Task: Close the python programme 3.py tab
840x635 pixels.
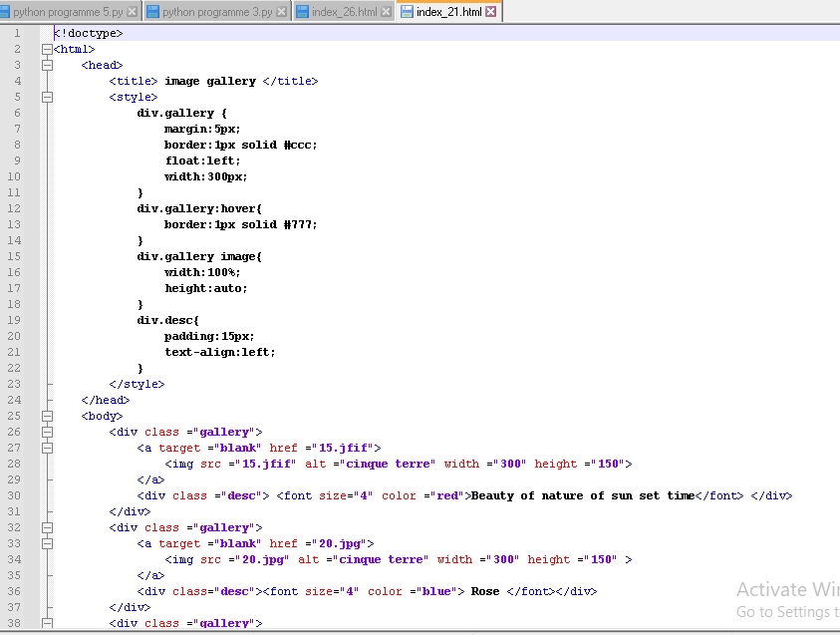Action: coord(281,12)
